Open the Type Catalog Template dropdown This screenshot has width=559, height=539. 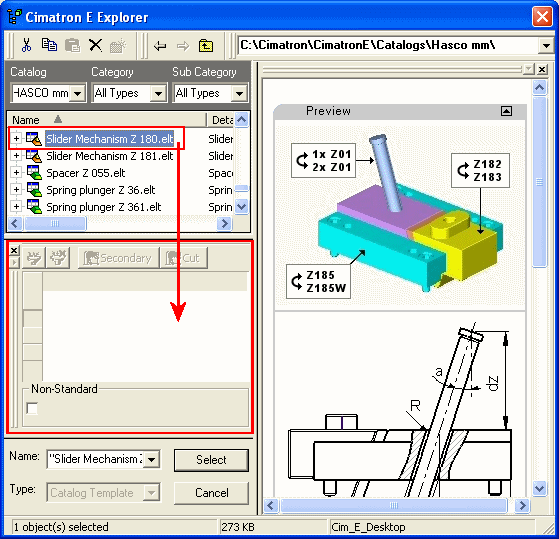(x=152, y=493)
